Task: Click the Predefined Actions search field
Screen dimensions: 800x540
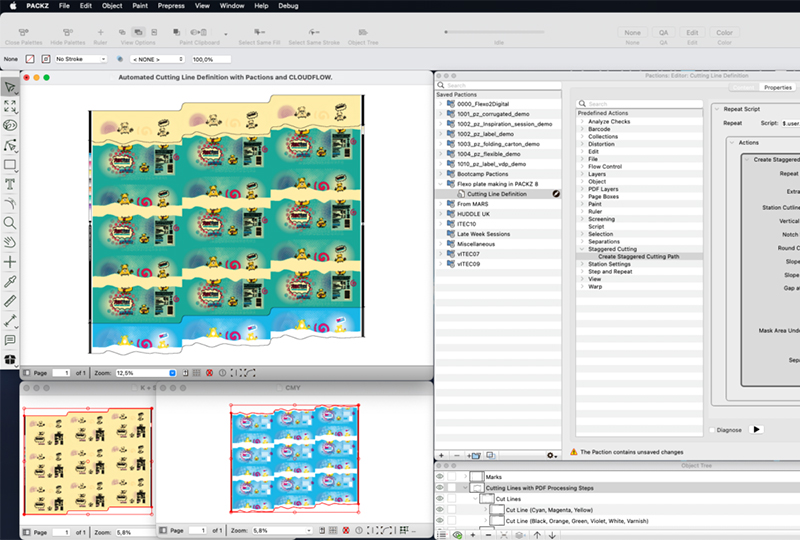Action: [639, 104]
